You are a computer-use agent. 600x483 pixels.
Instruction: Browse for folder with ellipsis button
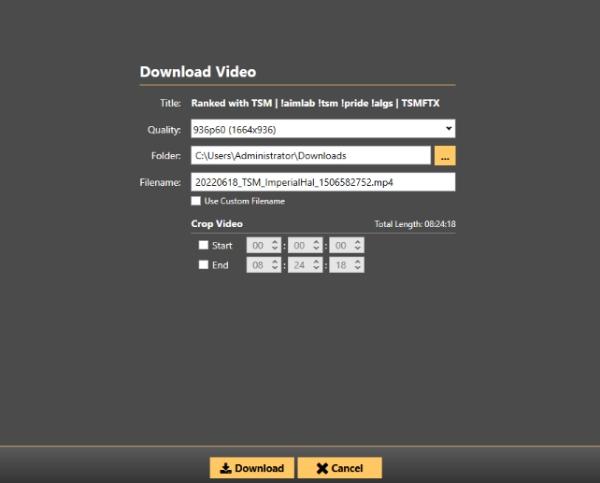[x=445, y=155]
